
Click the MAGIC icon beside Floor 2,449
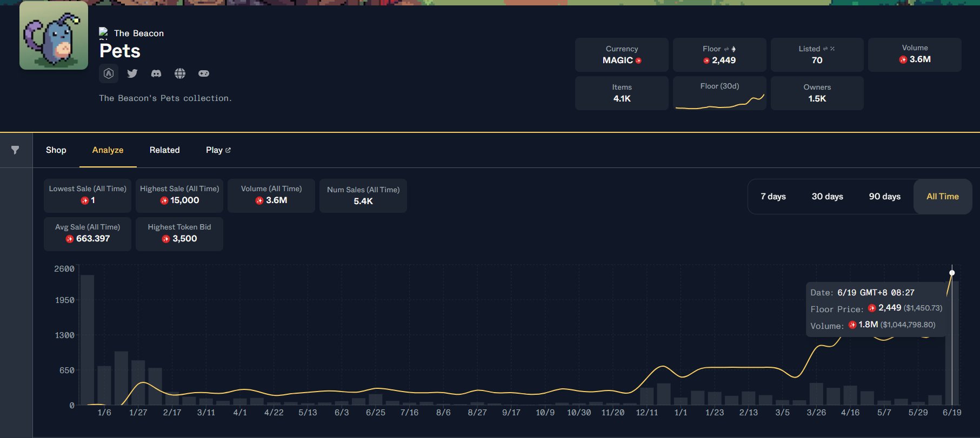pos(706,60)
